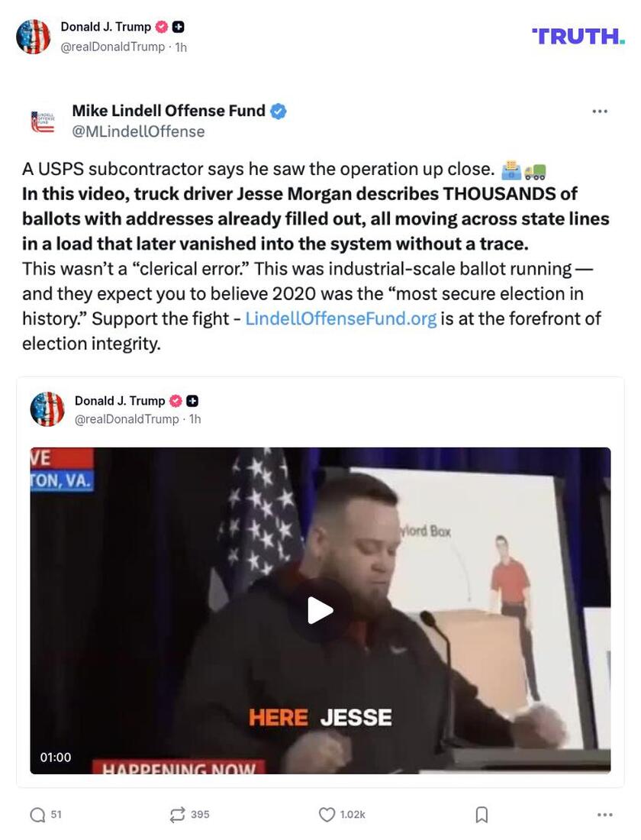The height and width of the screenshot is (840, 641).
Task: Open the quoted post's Trump avatar
Action: pos(47,409)
